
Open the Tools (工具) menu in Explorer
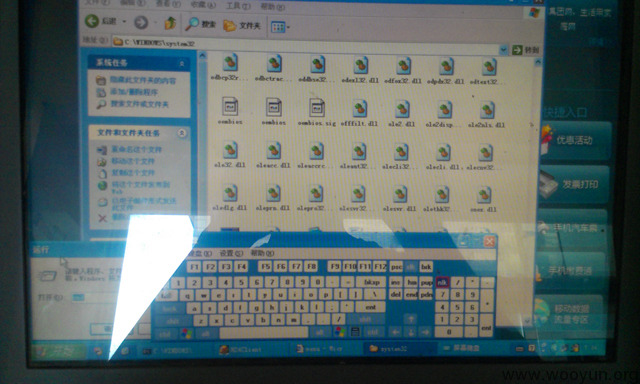[x=238, y=5]
